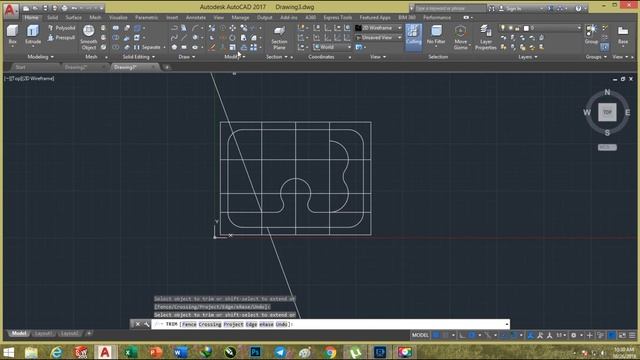Switch to the Surface ribbon tab
The image size is (640, 360).
[x=73, y=18]
